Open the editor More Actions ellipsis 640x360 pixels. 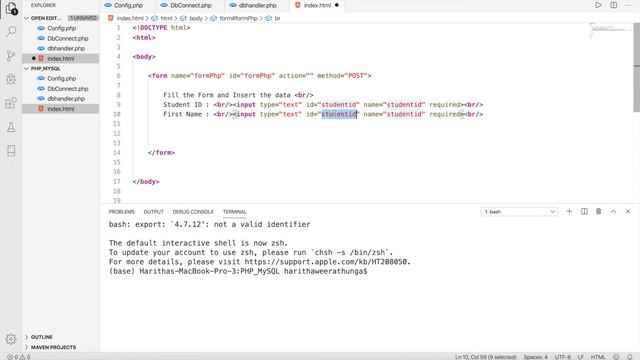(x=628, y=5)
